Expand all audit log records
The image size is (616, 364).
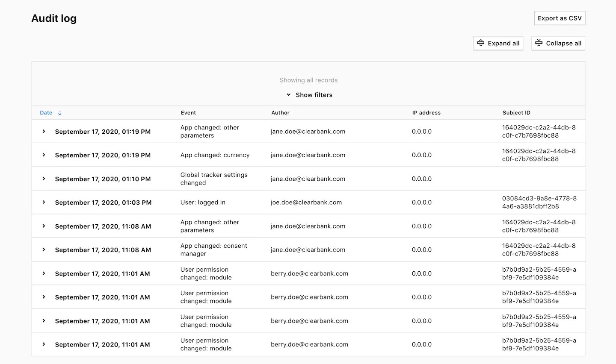pyautogui.click(x=498, y=43)
